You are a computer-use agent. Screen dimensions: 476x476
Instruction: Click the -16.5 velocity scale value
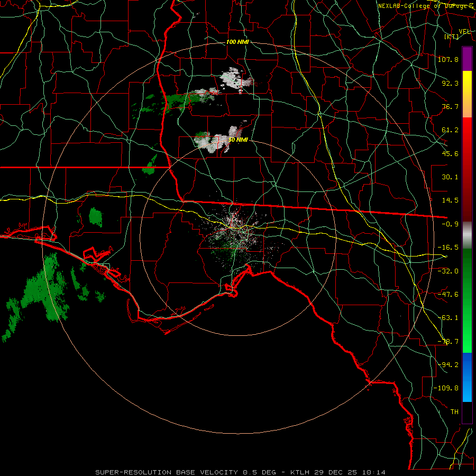448,248
